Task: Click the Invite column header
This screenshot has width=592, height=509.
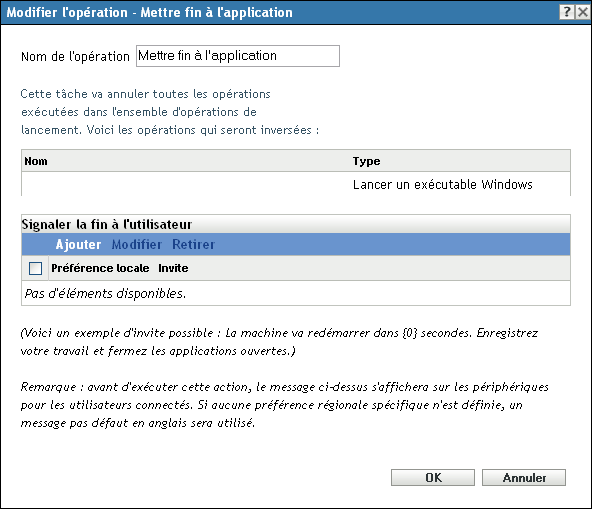Action: (173, 268)
